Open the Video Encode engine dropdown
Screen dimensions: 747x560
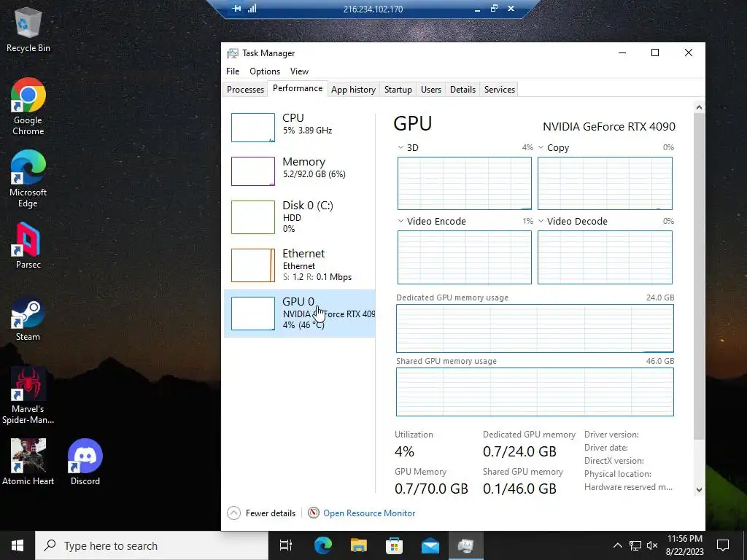pyautogui.click(x=401, y=221)
